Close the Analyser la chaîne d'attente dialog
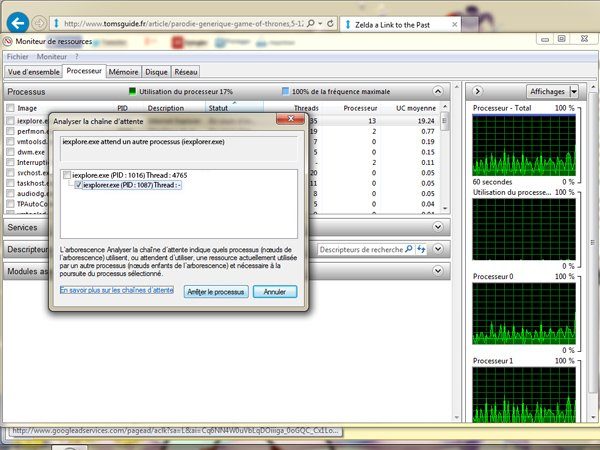 (x=290, y=119)
